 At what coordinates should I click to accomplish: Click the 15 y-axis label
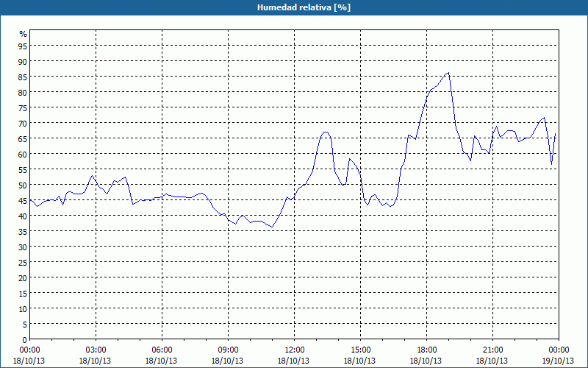point(23,293)
